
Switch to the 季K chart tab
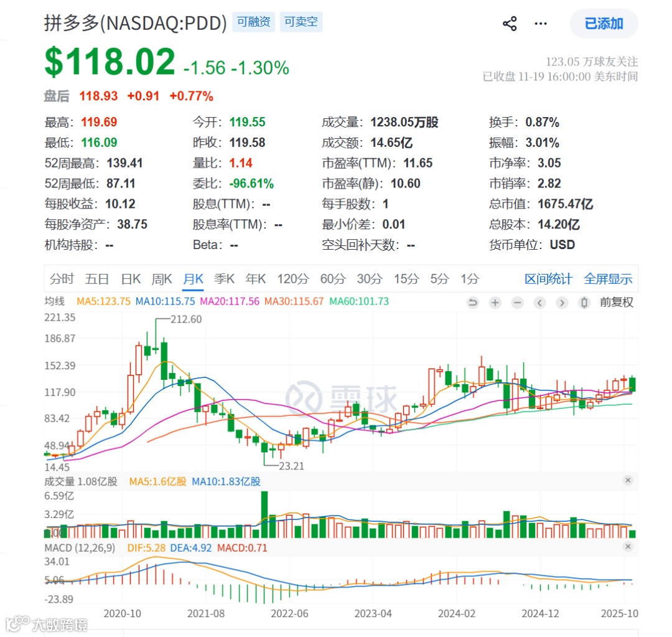tap(224, 279)
